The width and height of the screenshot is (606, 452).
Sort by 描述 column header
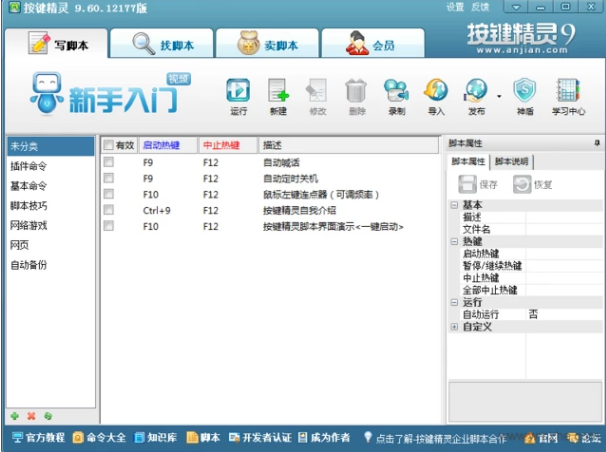click(x=349, y=145)
